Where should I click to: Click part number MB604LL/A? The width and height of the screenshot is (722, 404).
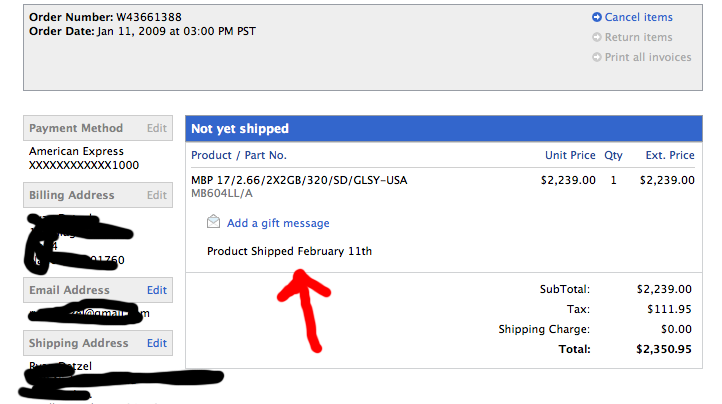point(222,193)
